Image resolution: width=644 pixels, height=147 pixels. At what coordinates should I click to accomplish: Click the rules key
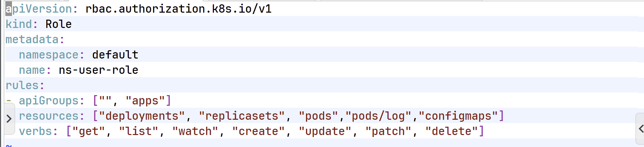22,85
